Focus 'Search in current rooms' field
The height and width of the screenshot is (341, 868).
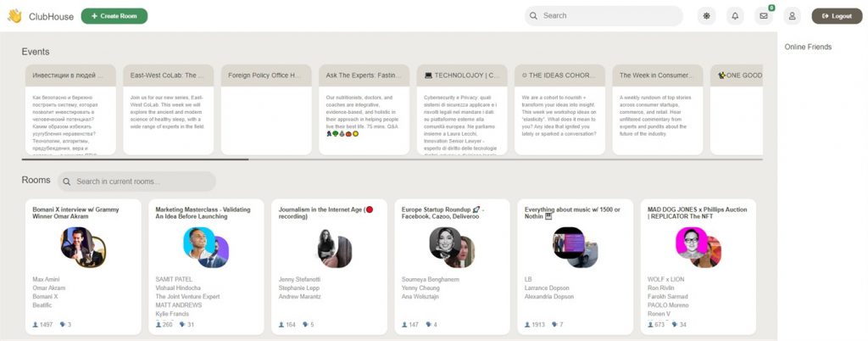[x=136, y=182]
